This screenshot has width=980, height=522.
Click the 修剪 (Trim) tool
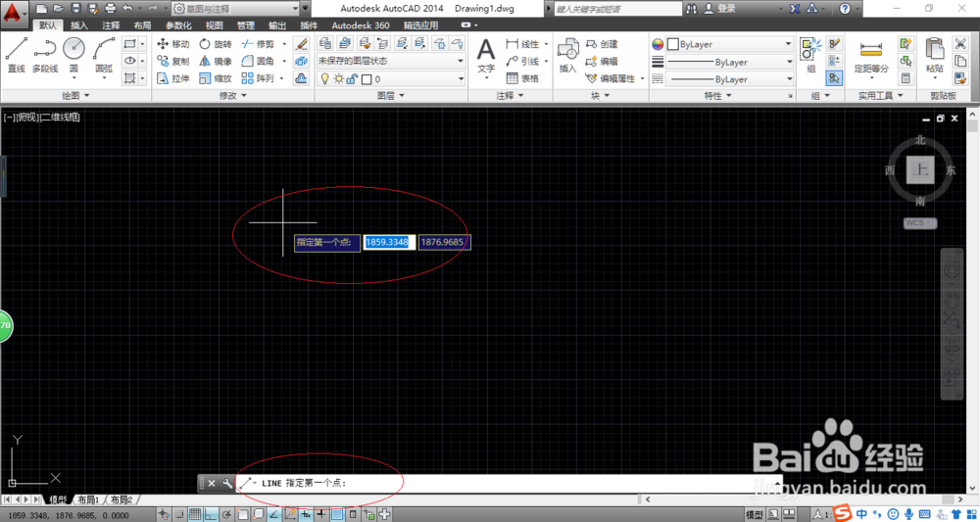coord(258,44)
